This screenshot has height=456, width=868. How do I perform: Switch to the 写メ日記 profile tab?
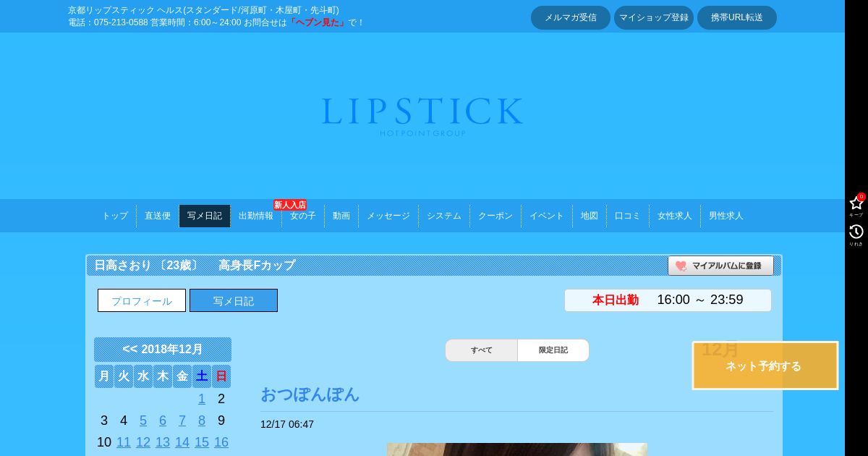[234, 300]
